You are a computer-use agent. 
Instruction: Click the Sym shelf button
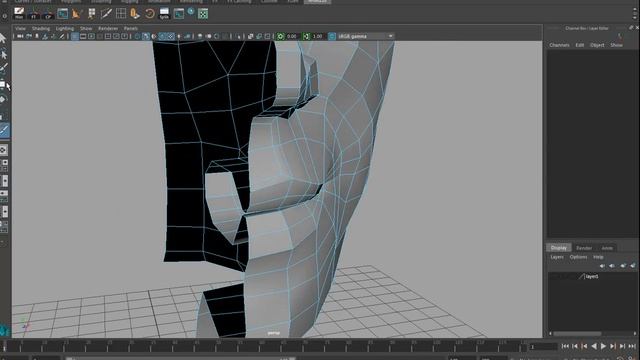click(164, 13)
